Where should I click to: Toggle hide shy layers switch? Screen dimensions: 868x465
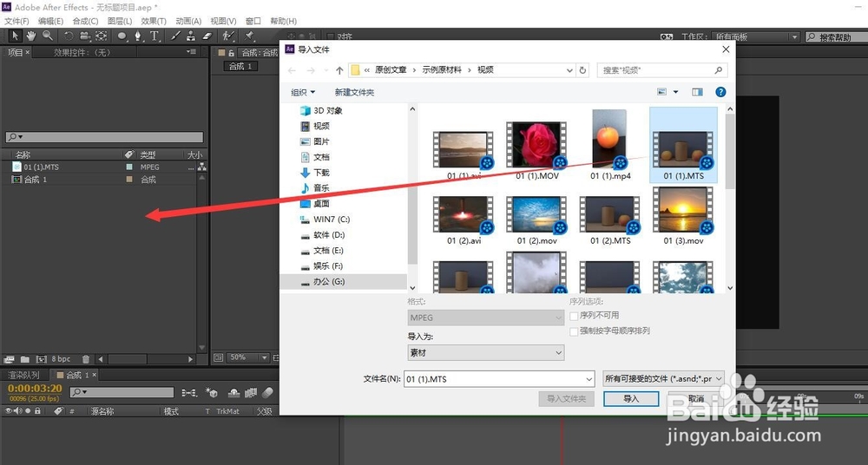[x=233, y=392]
